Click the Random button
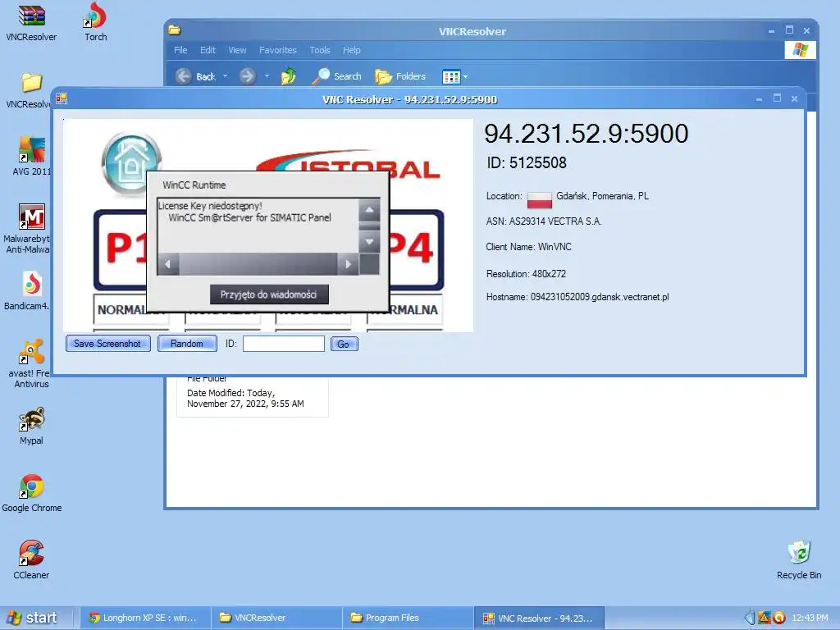840x630 pixels. (x=187, y=344)
